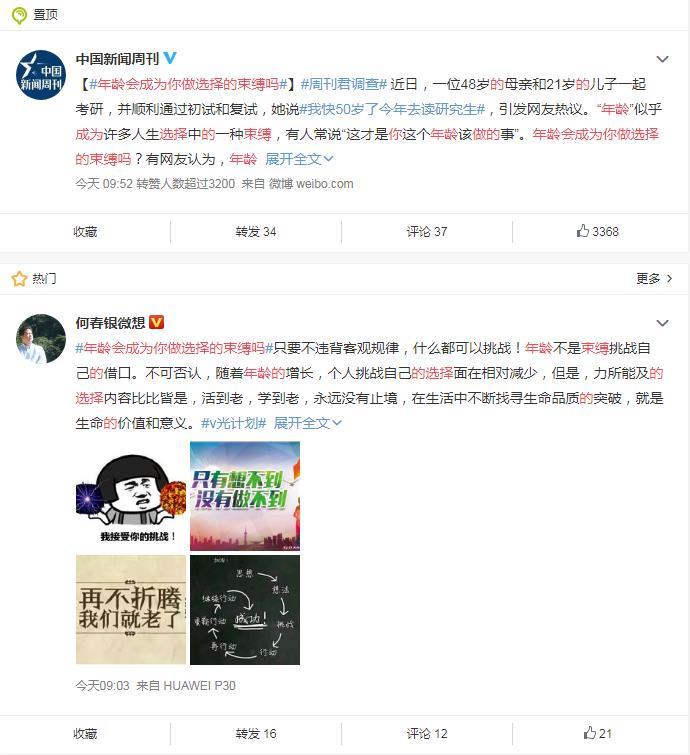
Task: Open the dropdown arrow on 何春银微想 post
Action: (x=663, y=323)
